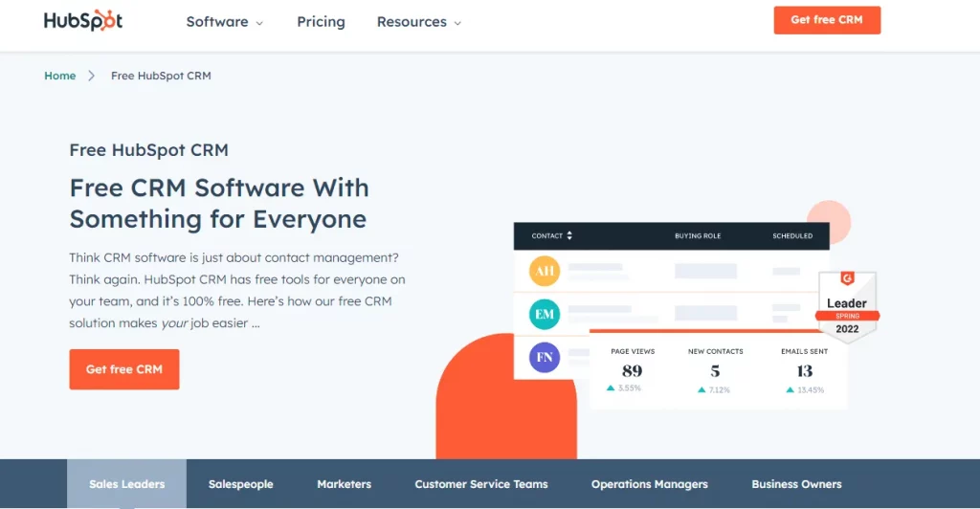Screen dimensions: 980x509
Task: Click the Get free CRM hero button
Action: 124,369
